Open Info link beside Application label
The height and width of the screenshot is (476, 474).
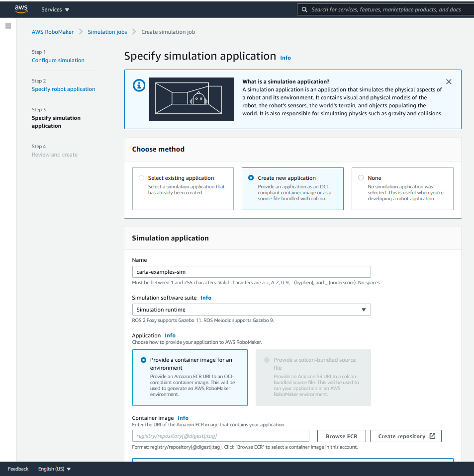click(x=170, y=335)
